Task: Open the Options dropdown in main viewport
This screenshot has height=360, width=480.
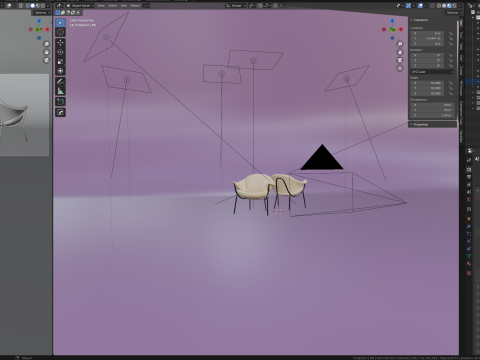Action: point(454,13)
